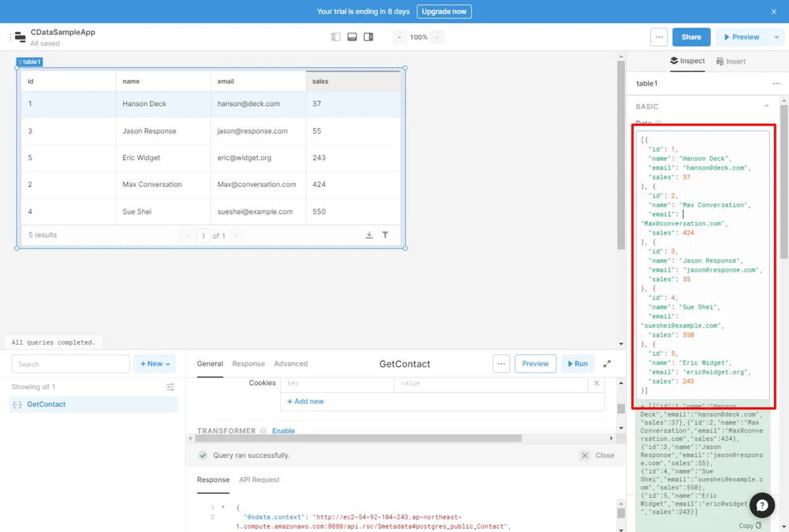789x532 pixels.
Task: Run the GetContact query
Action: [577, 364]
